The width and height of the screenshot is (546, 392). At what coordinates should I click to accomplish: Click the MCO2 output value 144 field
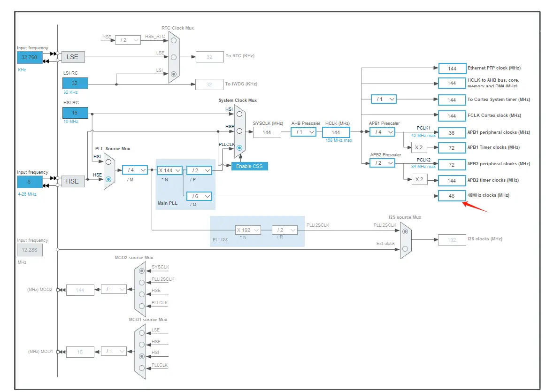click(80, 290)
